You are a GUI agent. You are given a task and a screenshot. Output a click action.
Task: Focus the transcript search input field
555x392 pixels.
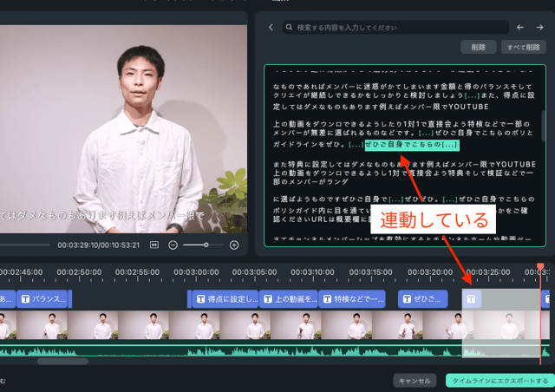(395, 27)
